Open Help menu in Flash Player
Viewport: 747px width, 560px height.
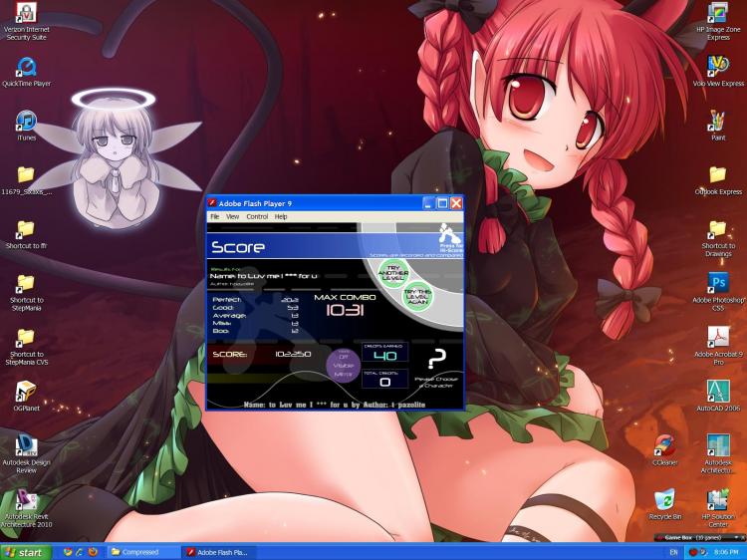pyautogui.click(x=281, y=216)
